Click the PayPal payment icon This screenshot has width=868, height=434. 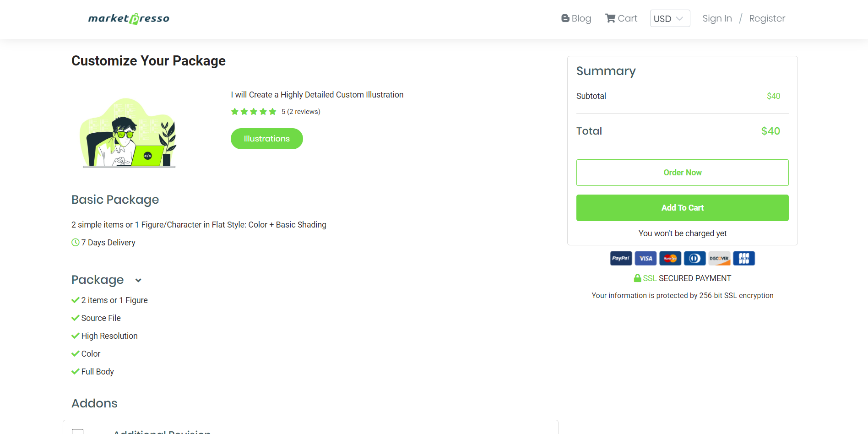[621, 258]
